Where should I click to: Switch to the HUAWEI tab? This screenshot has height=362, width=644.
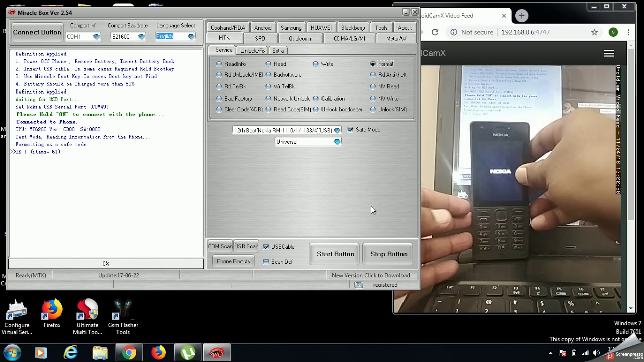point(321,28)
